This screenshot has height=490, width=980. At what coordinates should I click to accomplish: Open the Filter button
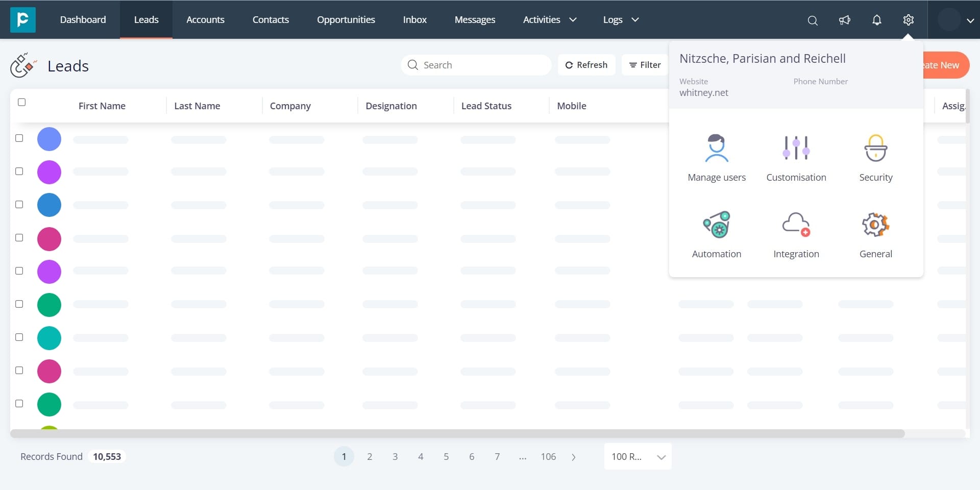click(x=645, y=65)
